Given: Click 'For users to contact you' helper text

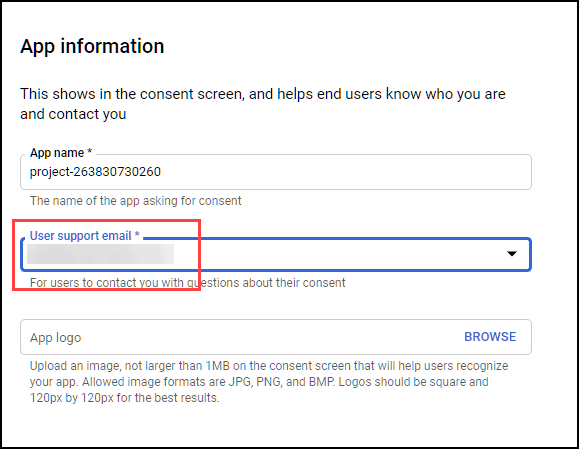Looking at the screenshot, I should tap(188, 283).
